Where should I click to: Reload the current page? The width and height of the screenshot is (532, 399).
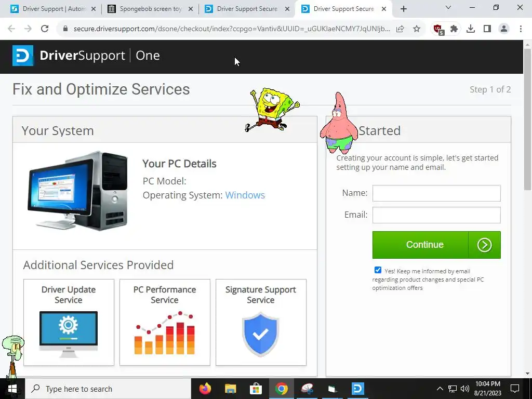click(x=45, y=29)
